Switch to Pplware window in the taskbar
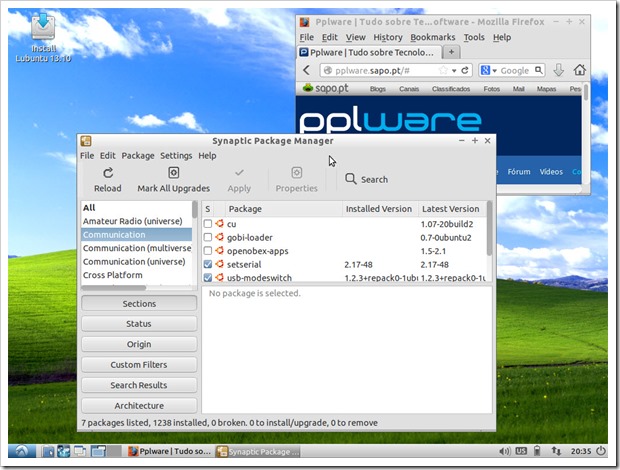 pos(169,451)
